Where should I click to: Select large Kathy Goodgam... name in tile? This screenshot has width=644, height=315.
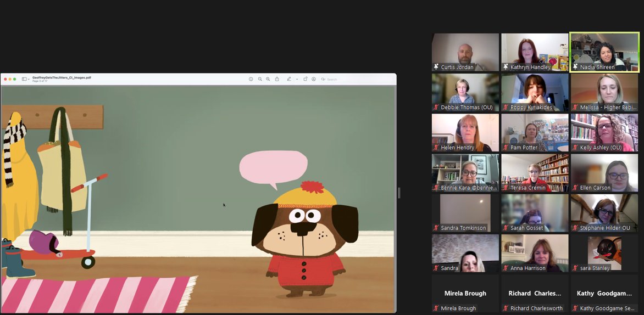[604, 293]
